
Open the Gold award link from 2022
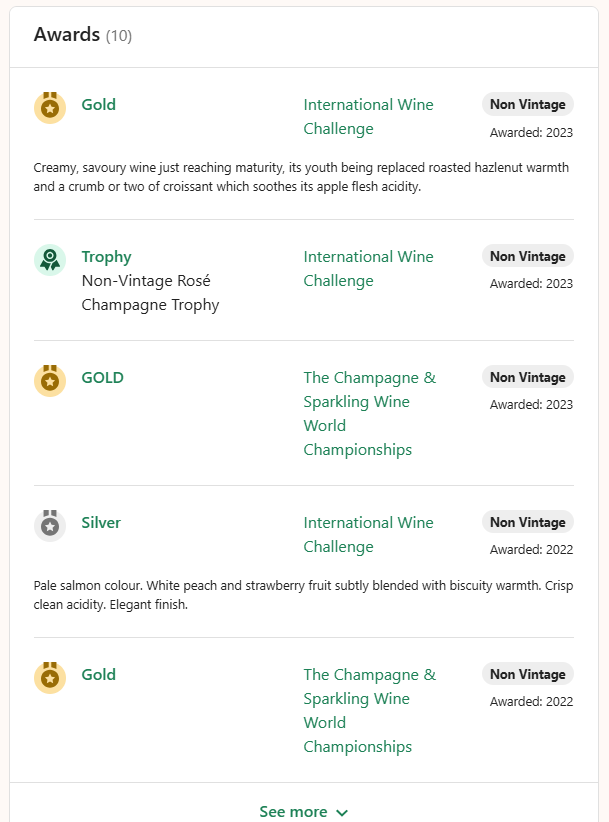click(x=99, y=675)
